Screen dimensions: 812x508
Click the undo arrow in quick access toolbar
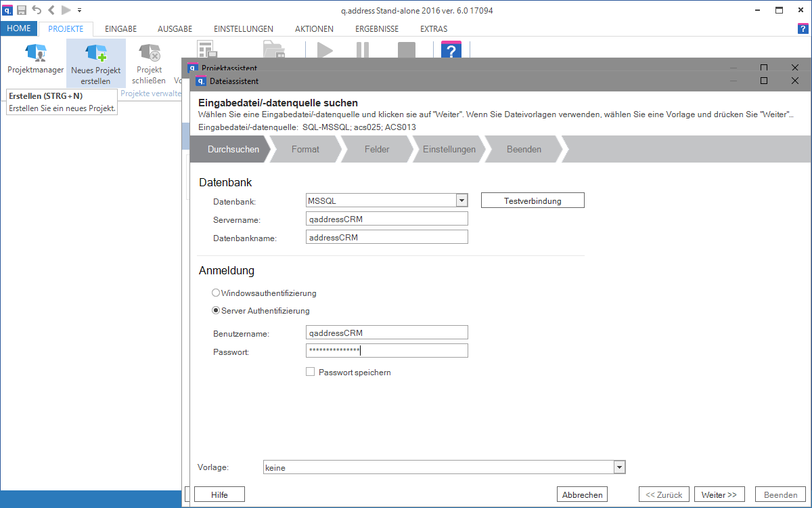[x=37, y=10]
